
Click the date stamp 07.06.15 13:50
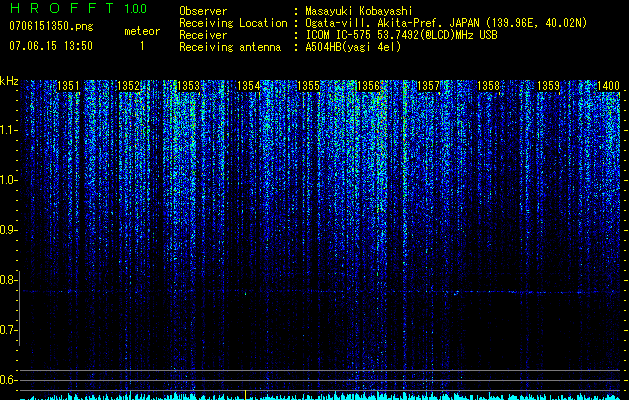point(51,46)
